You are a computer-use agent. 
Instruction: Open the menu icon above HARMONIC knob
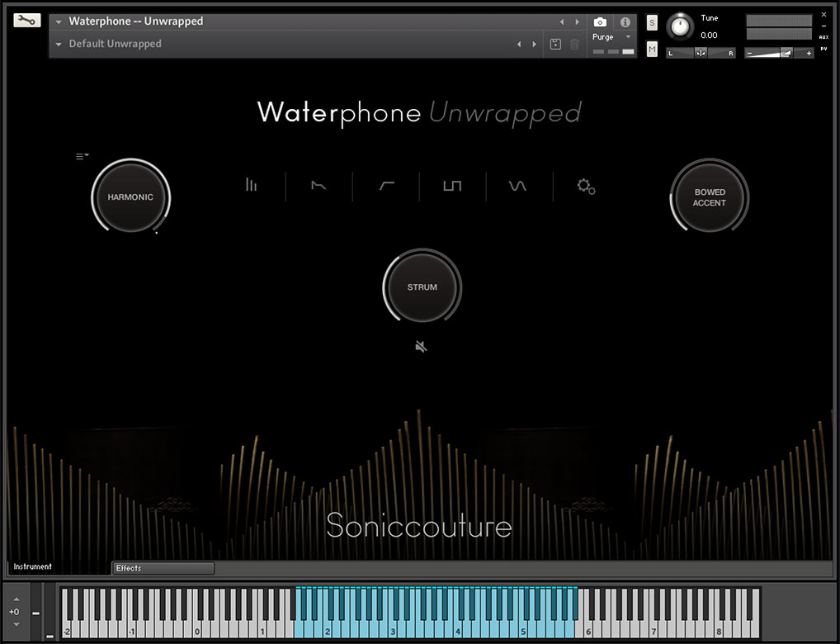82,156
